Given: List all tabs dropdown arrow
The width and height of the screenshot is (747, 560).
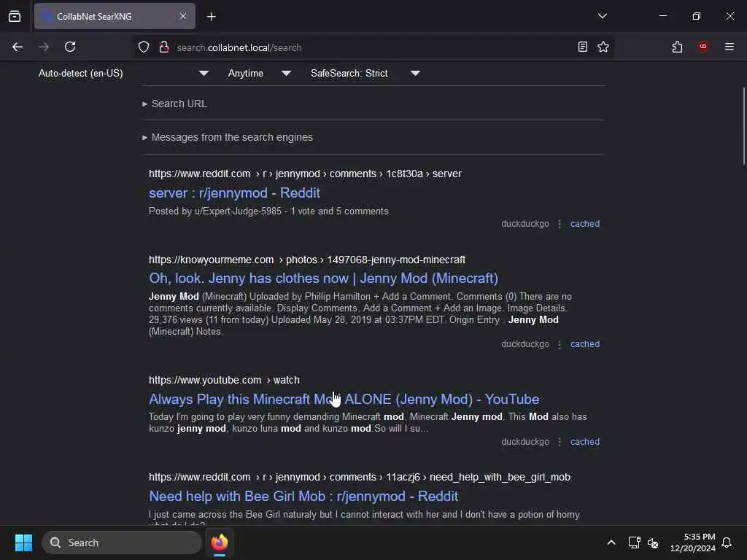Looking at the screenshot, I should coord(602,16).
